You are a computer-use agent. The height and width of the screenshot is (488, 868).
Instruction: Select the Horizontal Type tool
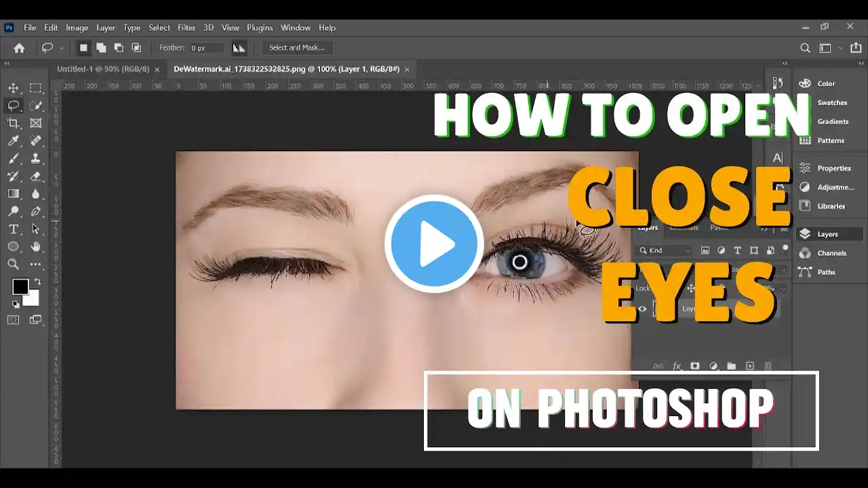click(x=14, y=229)
